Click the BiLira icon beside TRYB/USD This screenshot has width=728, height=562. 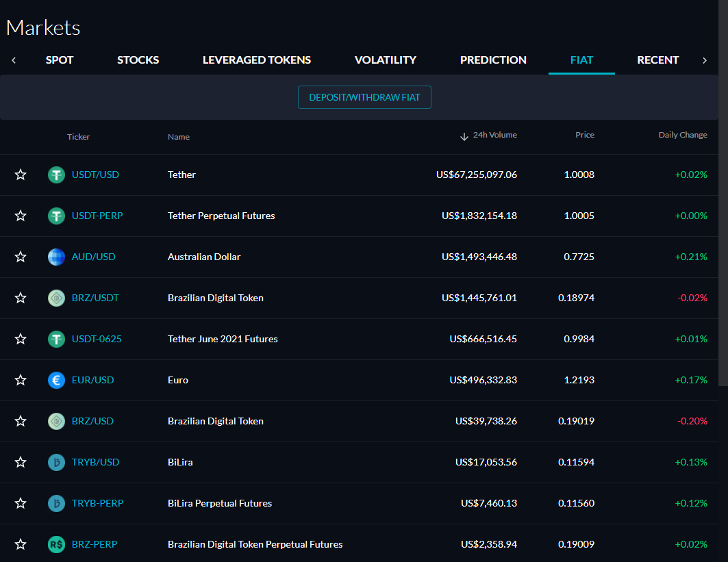click(56, 462)
